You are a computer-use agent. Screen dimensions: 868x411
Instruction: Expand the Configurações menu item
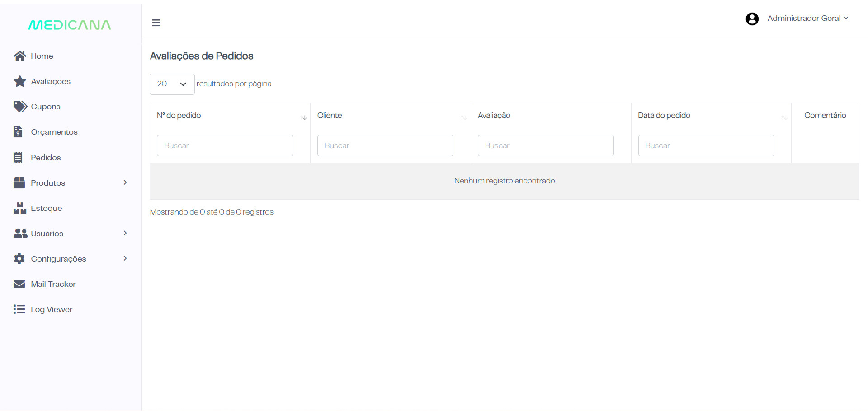point(125,258)
